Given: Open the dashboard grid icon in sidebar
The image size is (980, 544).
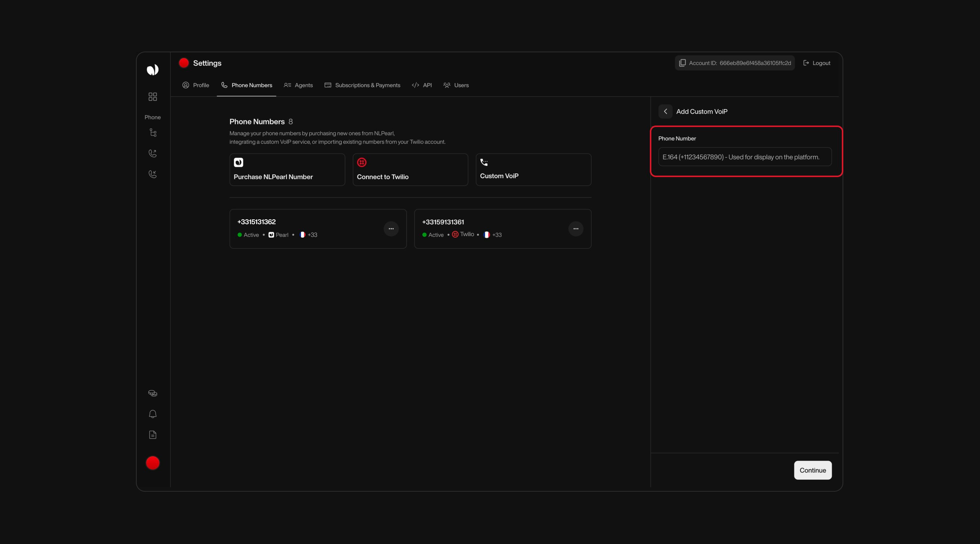Looking at the screenshot, I should [152, 97].
